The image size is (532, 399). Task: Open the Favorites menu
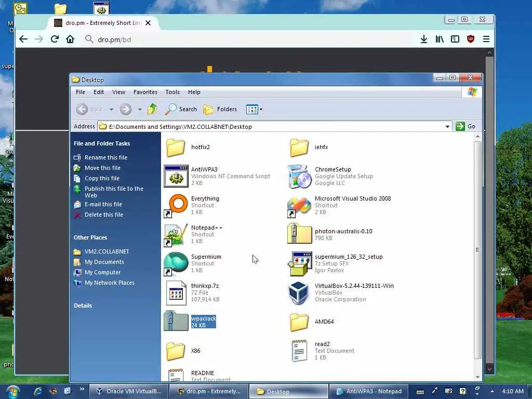145,92
